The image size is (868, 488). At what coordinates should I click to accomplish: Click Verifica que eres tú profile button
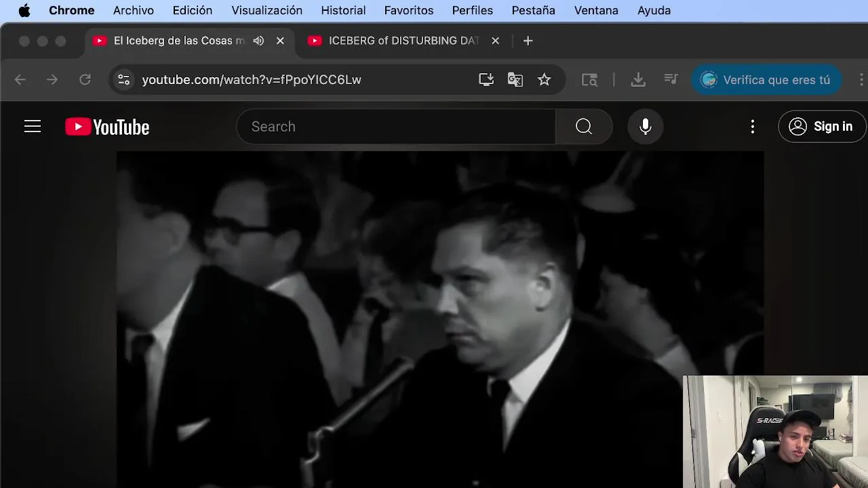click(767, 80)
